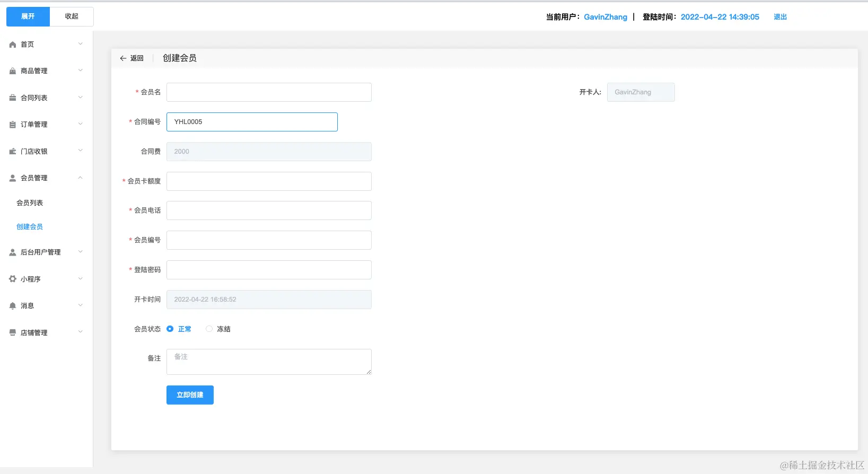Click the 后台用户管理 menu label

click(x=41, y=252)
